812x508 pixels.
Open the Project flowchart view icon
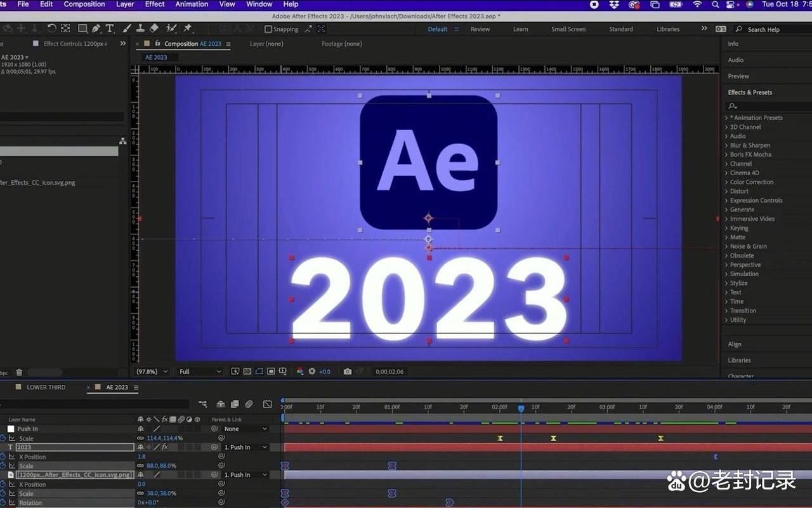pos(122,141)
